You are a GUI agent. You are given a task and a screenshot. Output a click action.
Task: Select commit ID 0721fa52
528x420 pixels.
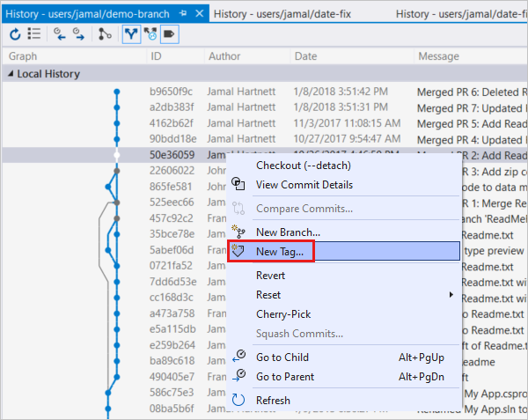tap(171, 265)
